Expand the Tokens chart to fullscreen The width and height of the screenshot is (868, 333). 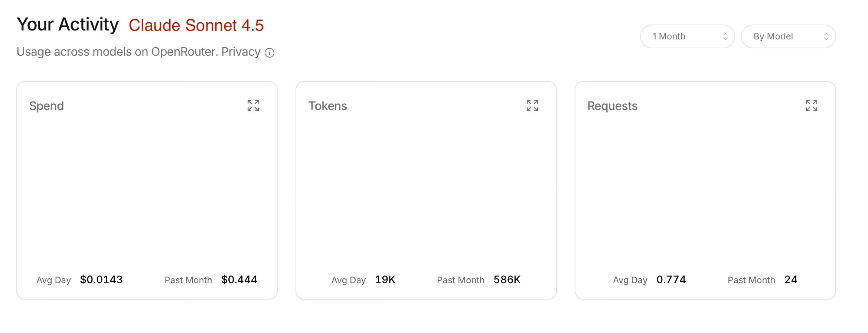532,106
